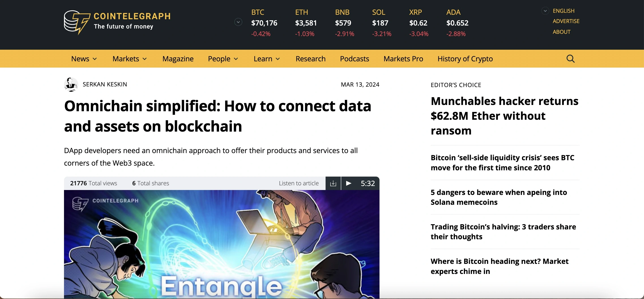Click the play button icon for article audio

[348, 183]
